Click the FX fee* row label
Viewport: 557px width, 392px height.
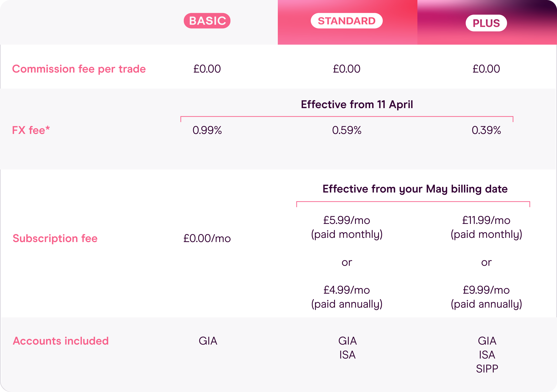point(31,130)
